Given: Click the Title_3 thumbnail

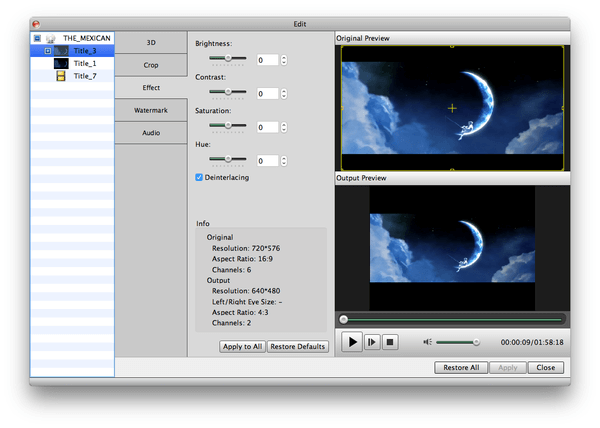Looking at the screenshot, I should click(x=61, y=51).
